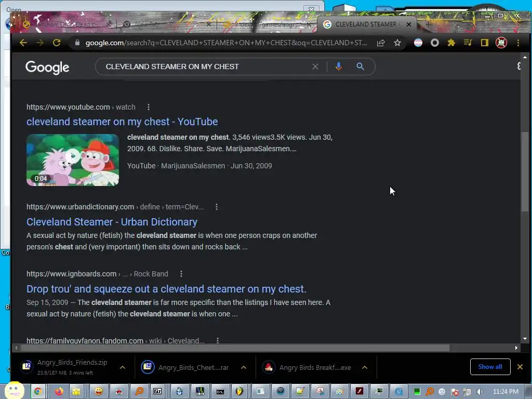
Task: Open Chrome's three-dot main menu
Action: click(x=518, y=43)
